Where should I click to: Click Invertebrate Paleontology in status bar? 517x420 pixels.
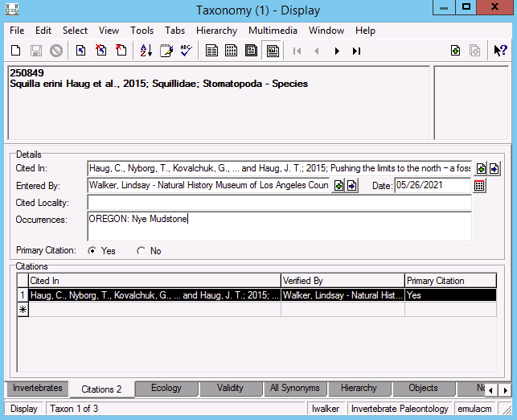[400, 409]
